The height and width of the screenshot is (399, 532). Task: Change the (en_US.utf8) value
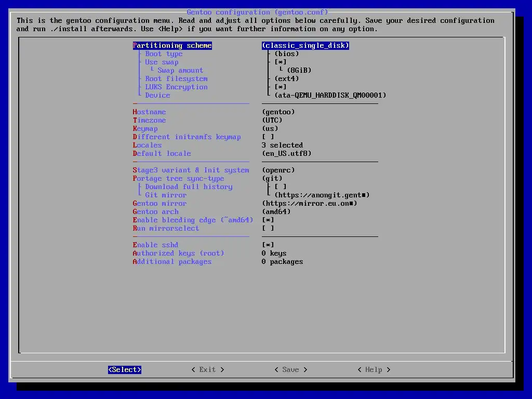click(287, 153)
